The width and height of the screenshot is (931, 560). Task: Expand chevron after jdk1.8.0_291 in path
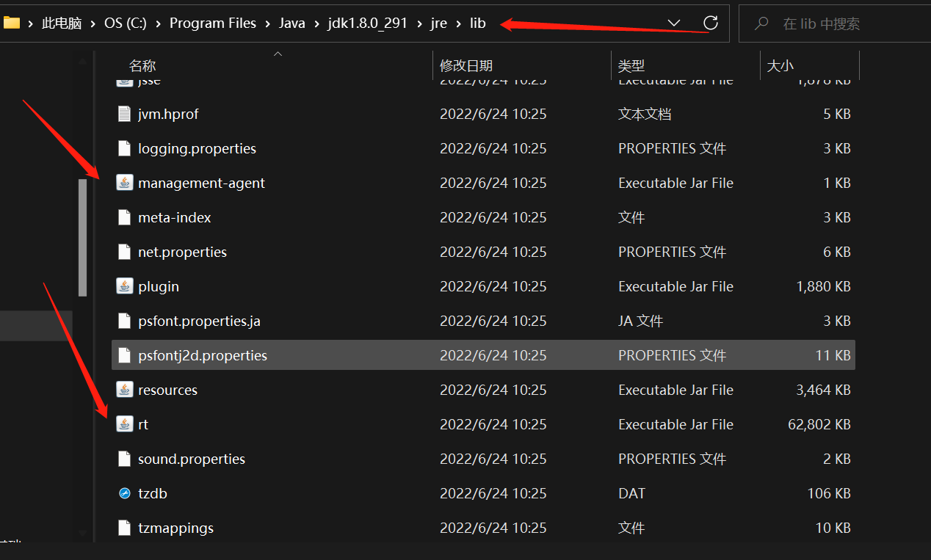[x=419, y=23]
